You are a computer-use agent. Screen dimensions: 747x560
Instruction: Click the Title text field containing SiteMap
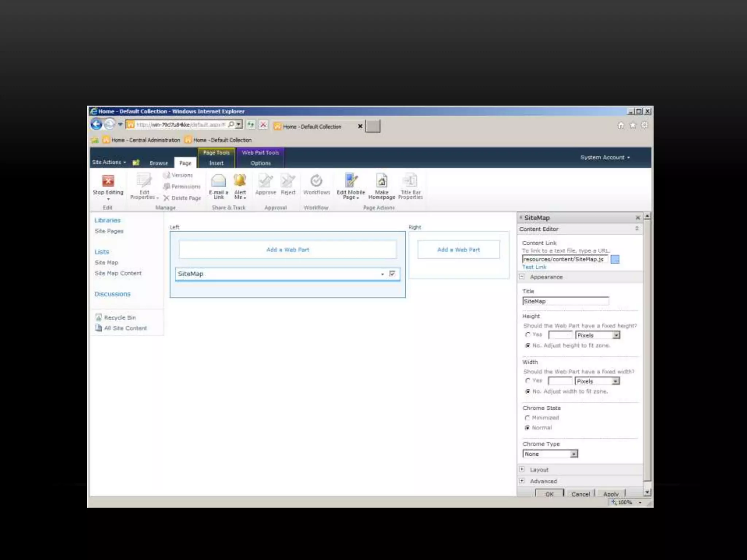click(565, 301)
